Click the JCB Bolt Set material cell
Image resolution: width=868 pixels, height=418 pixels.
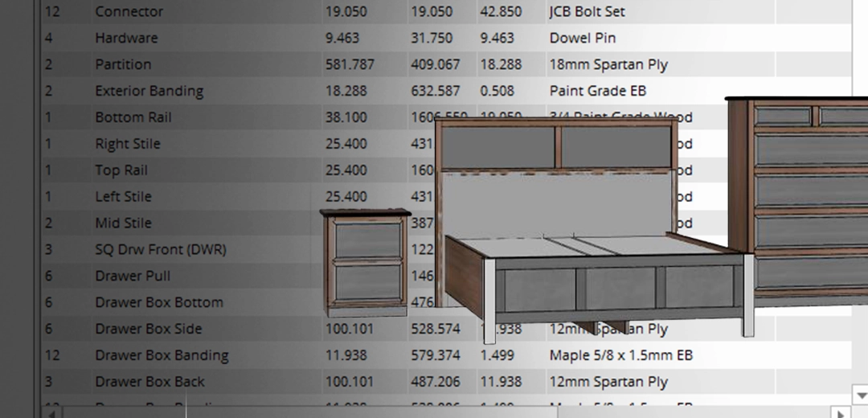pos(588,11)
